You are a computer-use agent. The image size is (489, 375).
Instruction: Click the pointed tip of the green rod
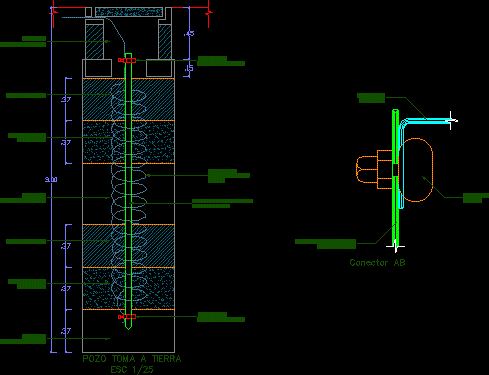point(128,327)
